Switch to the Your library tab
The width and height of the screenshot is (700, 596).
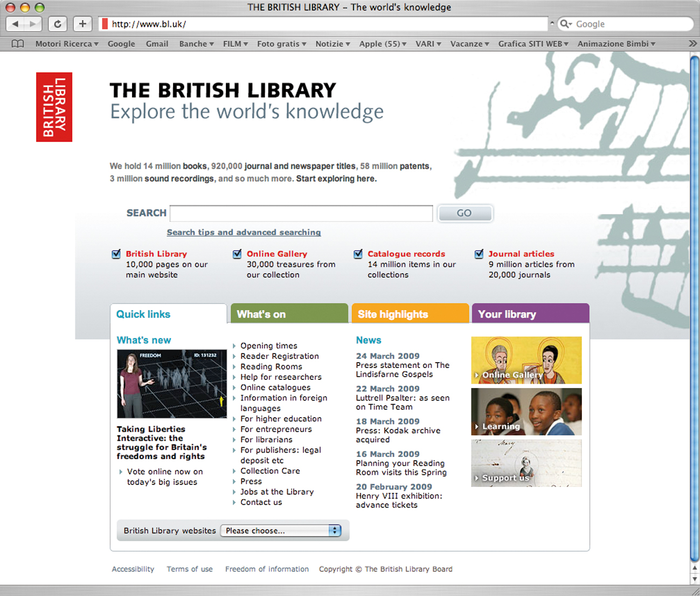(530, 314)
